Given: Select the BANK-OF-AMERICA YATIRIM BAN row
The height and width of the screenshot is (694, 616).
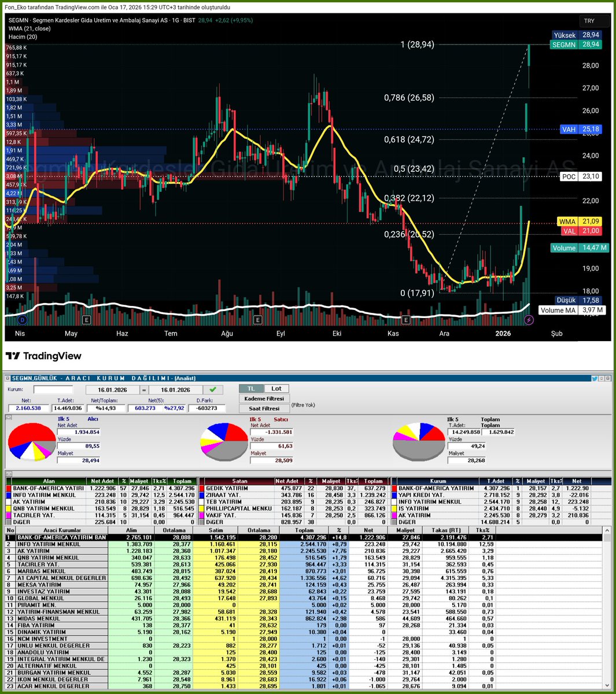Looking at the screenshot, I should click(304, 537).
